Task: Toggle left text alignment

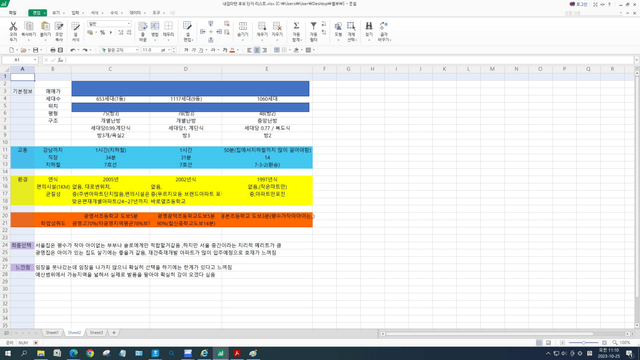Action: [249, 50]
